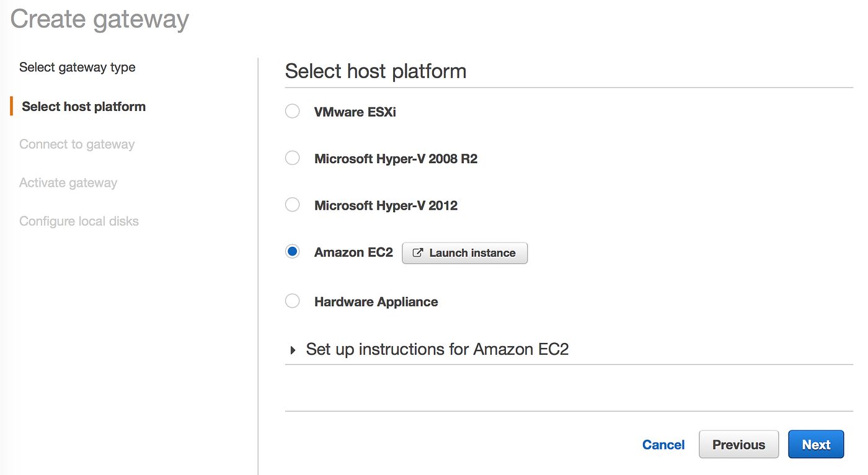This screenshot has width=868, height=475.
Task: Click the disclosure triangle next to setup instructions
Action: (x=293, y=350)
